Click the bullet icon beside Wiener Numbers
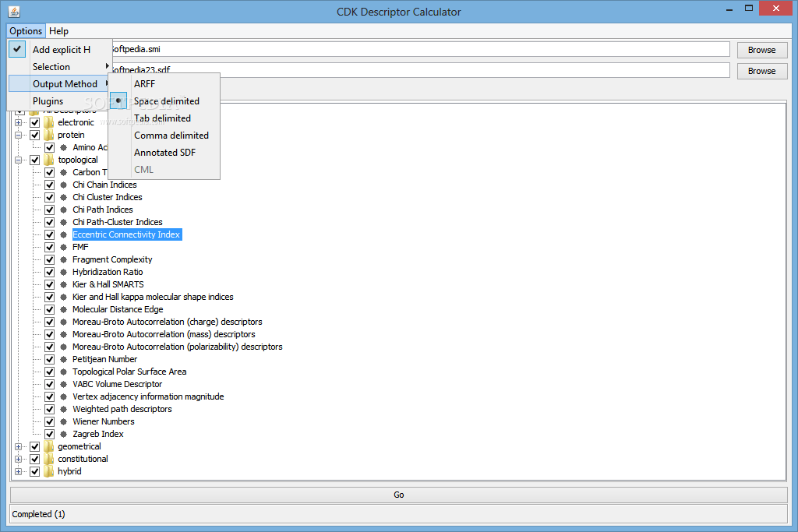This screenshot has width=798, height=532. pos(64,421)
